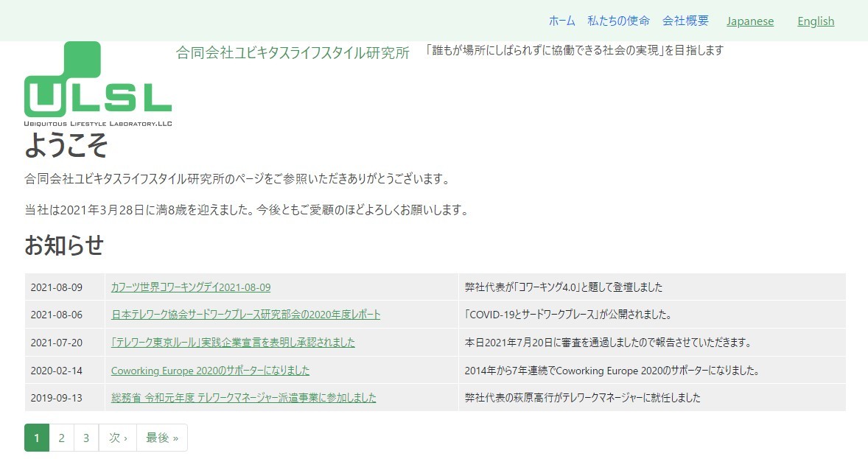The image size is (868, 459).
Task: Click the company motto tagline text
Action: coord(575,50)
